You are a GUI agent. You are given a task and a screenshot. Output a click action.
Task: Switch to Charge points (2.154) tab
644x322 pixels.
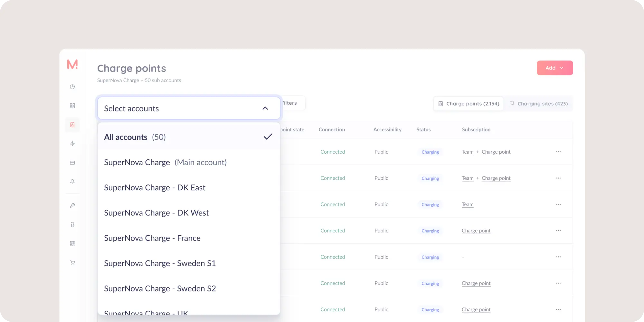[x=469, y=104]
